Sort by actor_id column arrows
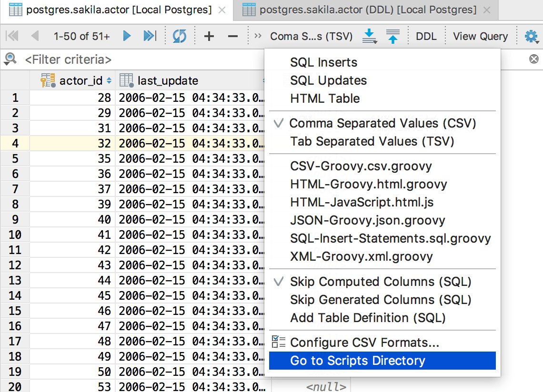This screenshot has width=543, height=392. click(109, 80)
